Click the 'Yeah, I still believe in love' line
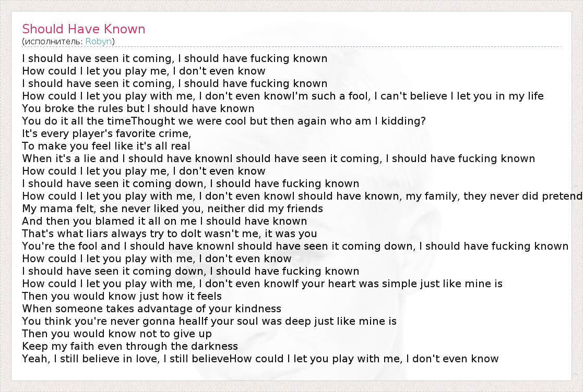Screen dimensions: 583x392 260,359
